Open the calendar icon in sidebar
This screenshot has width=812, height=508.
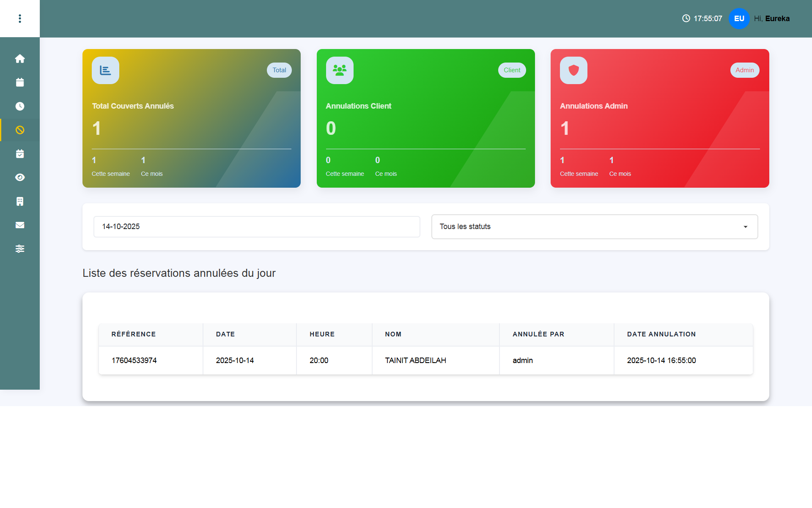pyautogui.click(x=20, y=82)
